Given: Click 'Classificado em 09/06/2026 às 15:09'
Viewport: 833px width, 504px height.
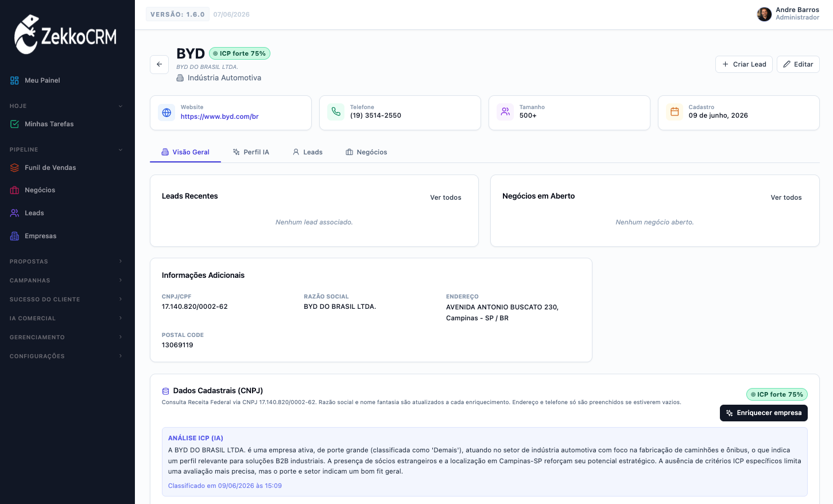Looking at the screenshot, I should (x=225, y=486).
